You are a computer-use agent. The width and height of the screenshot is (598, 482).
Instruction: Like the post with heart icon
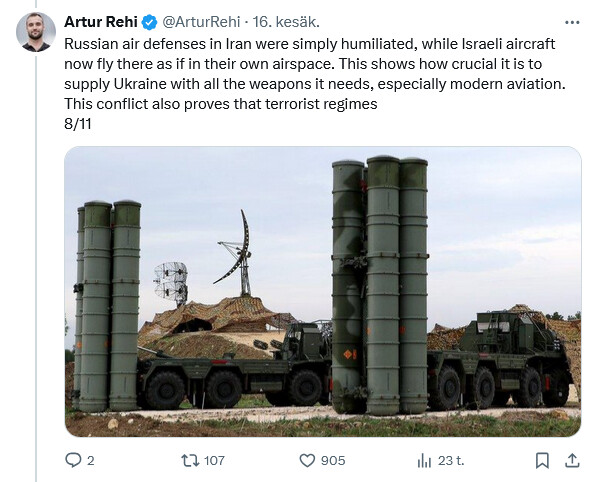[307, 461]
